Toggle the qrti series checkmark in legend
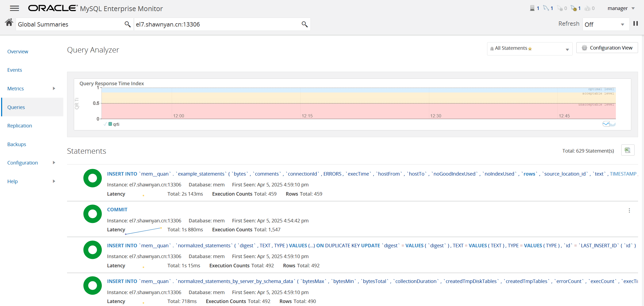The width and height of the screenshot is (644, 306). [105, 124]
